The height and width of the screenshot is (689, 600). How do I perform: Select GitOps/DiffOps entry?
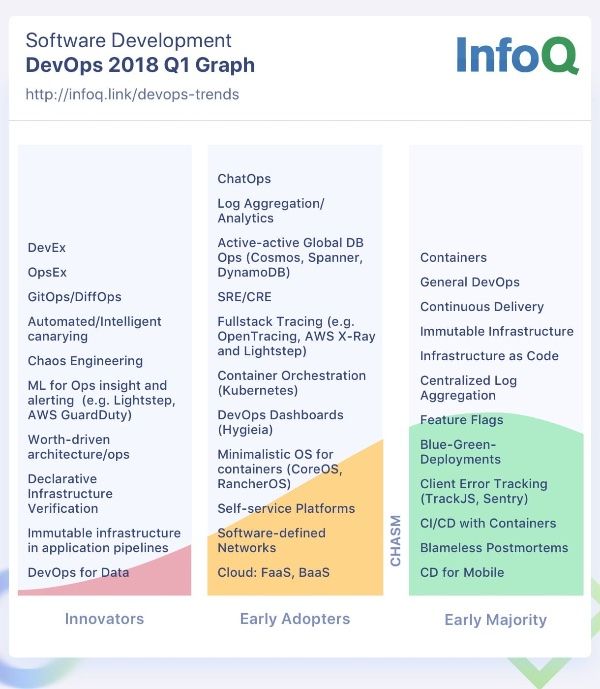coord(74,297)
